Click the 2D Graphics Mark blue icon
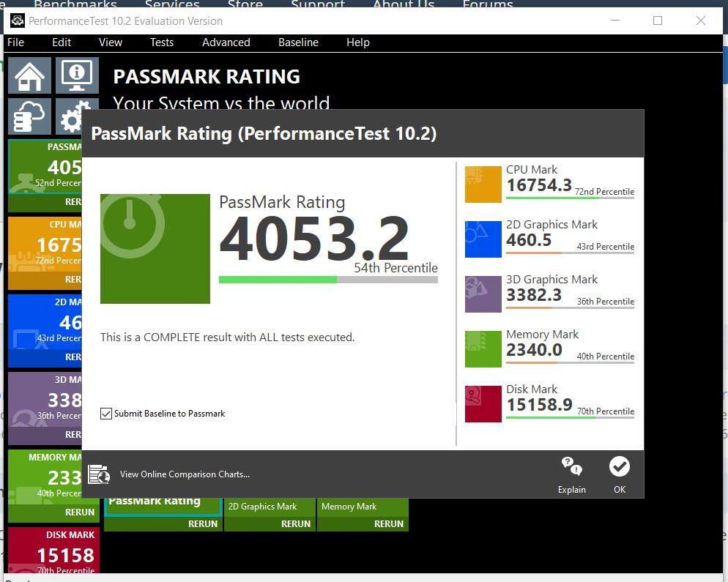Viewport: 728px width, 582px height. point(483,239)
